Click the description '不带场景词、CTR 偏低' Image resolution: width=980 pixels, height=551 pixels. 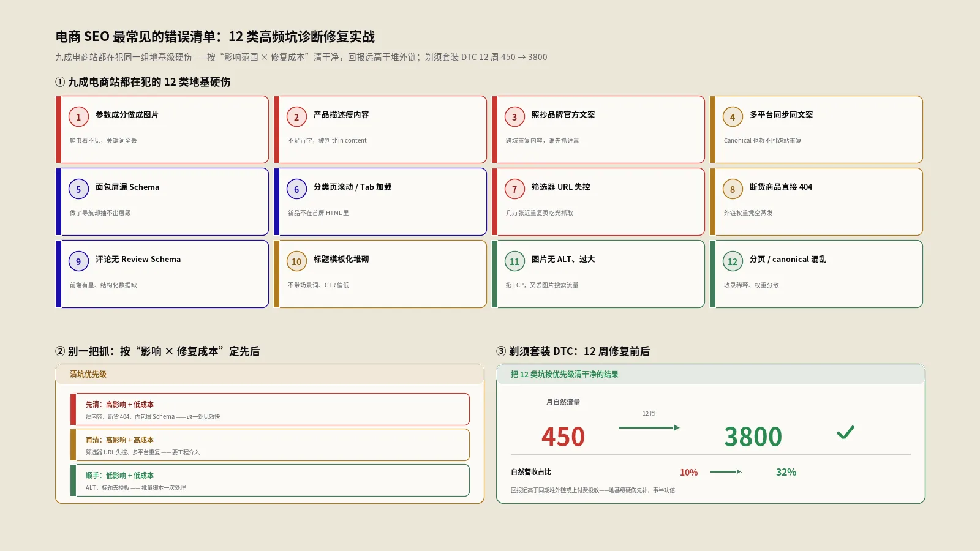[x=318, y=285]
